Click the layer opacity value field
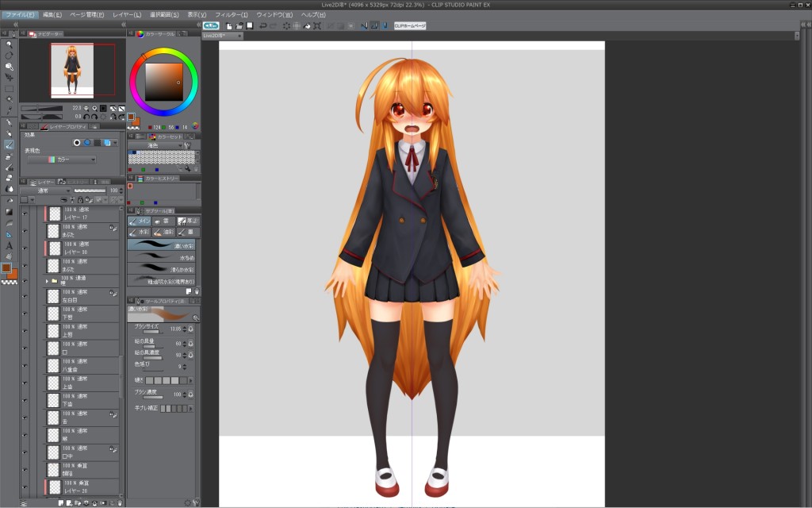Image resolution: width=812 pixels, height=508 pixels. coord(113,190)
